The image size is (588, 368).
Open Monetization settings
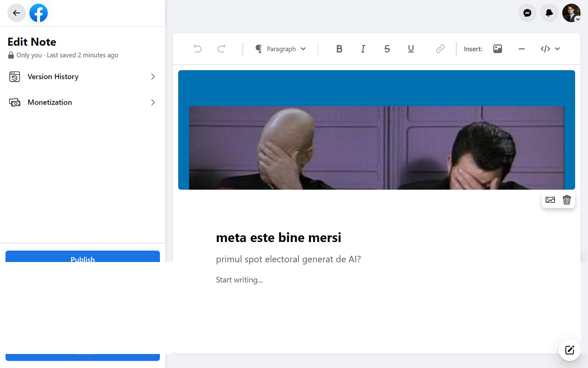coord(82,103)
